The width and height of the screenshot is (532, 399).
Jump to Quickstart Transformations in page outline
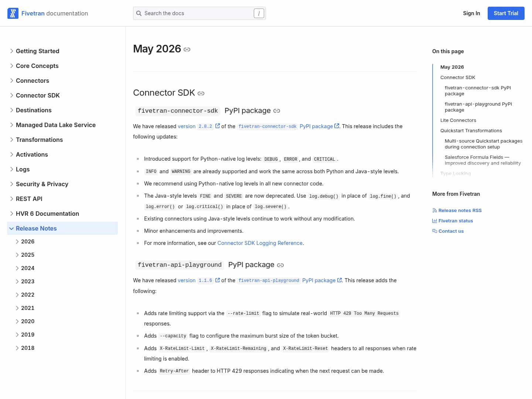(471, 131)
